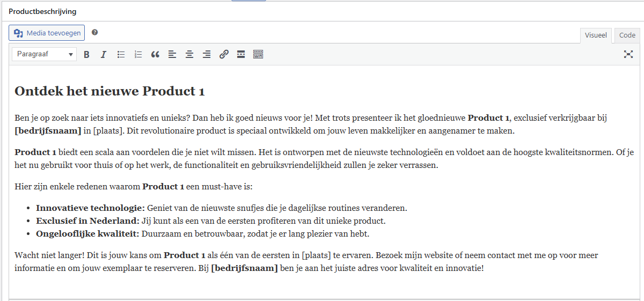
Task: Enter distraction-free fullscreen mode
Action: point(628,54)
